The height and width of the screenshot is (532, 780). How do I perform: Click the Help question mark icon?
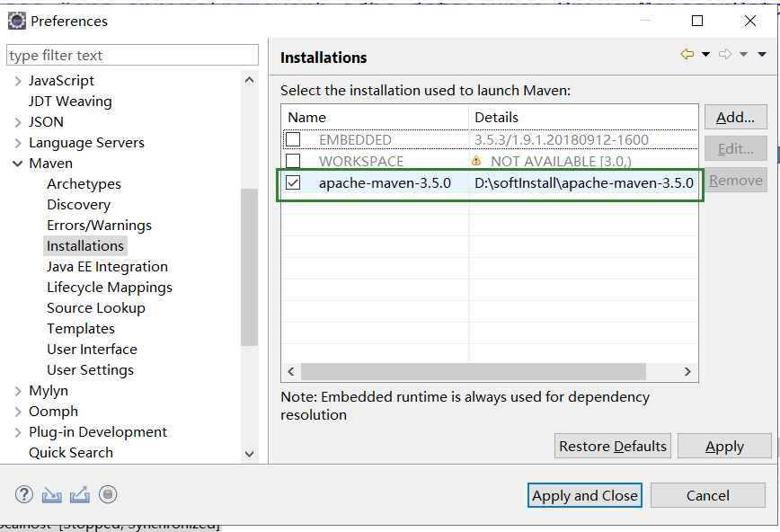click(x=24, y=494)
